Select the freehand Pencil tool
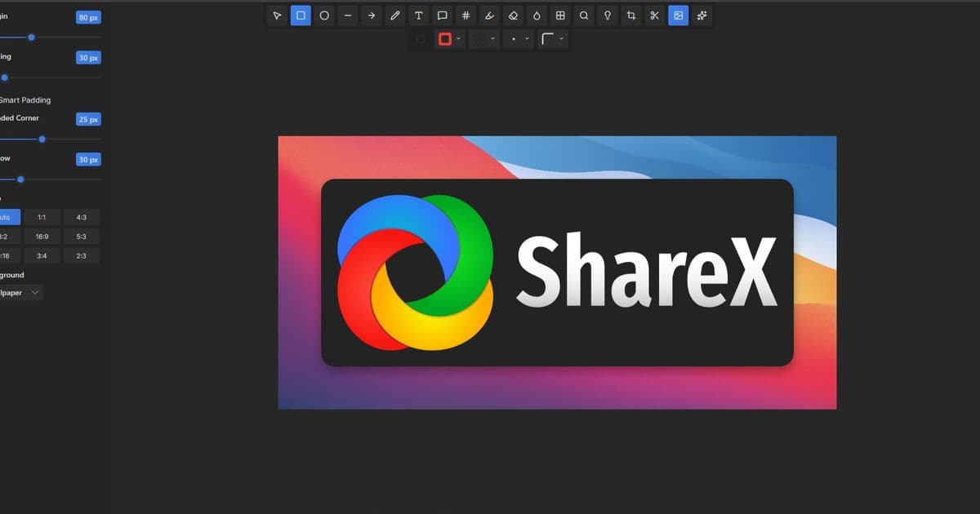980x514 pixels. (x=395, y=16)
